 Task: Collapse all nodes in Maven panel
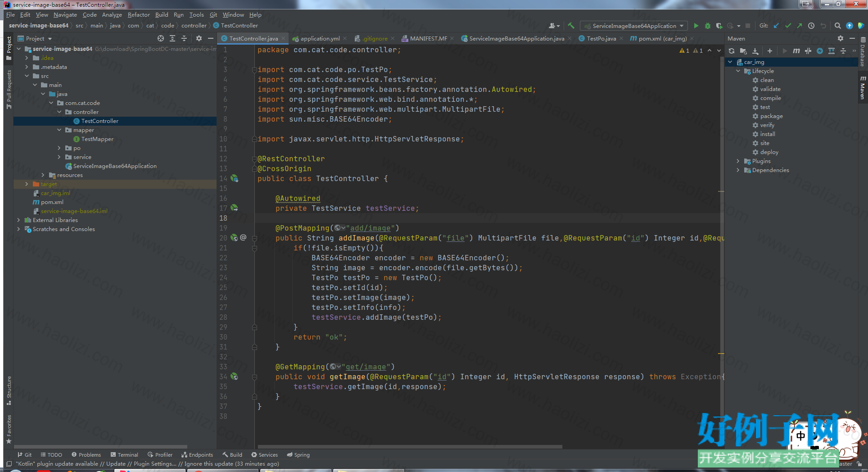pyautogui.click(x=843, y=51)
